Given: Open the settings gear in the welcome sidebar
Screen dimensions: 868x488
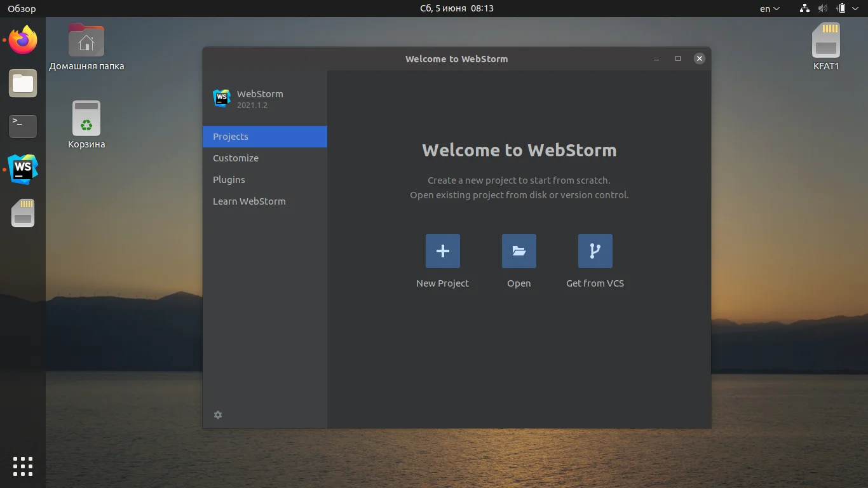Looking at the screenshot, I should [218, 414].
